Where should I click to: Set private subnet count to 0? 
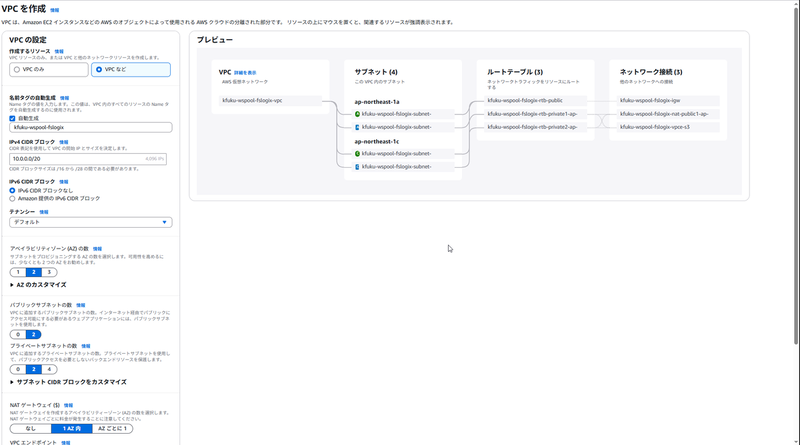click(18, 369)
